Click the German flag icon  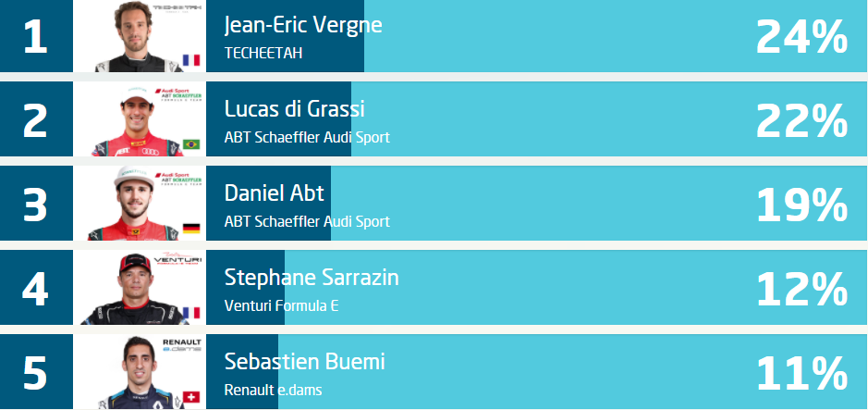tap(191, 229)
